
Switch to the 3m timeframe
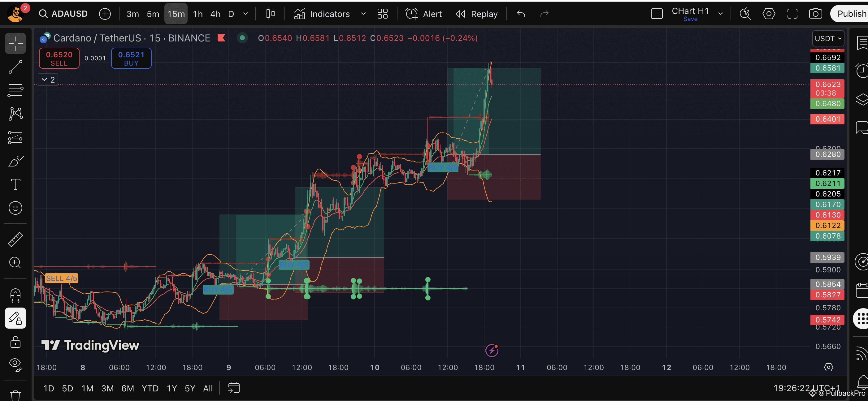pyautogui.click(x=132, y=14)
